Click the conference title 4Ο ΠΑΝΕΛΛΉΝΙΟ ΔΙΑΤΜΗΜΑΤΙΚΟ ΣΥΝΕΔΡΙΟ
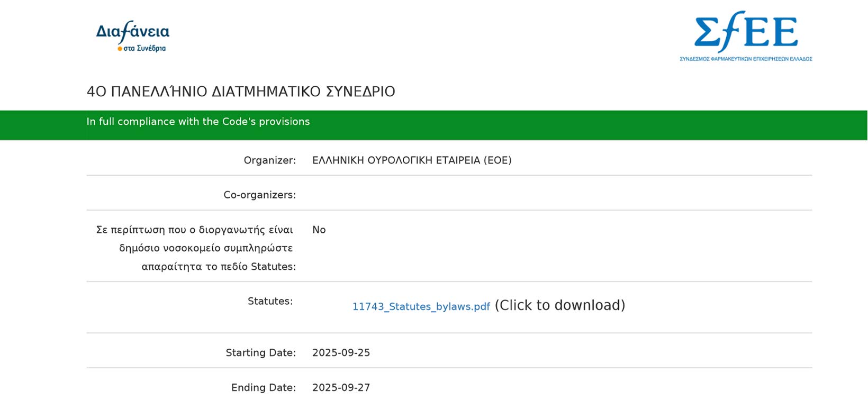This screenshot has width=868, height=400. point(241,92)
